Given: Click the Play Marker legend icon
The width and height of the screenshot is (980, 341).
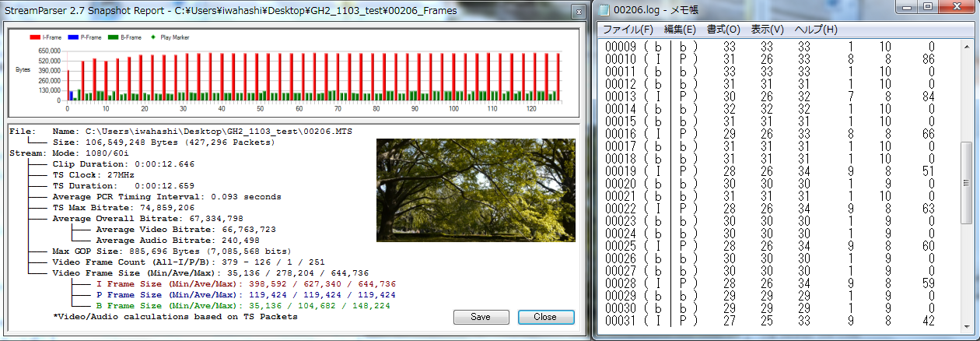Looking at the screenshot, I should [152, 37].
